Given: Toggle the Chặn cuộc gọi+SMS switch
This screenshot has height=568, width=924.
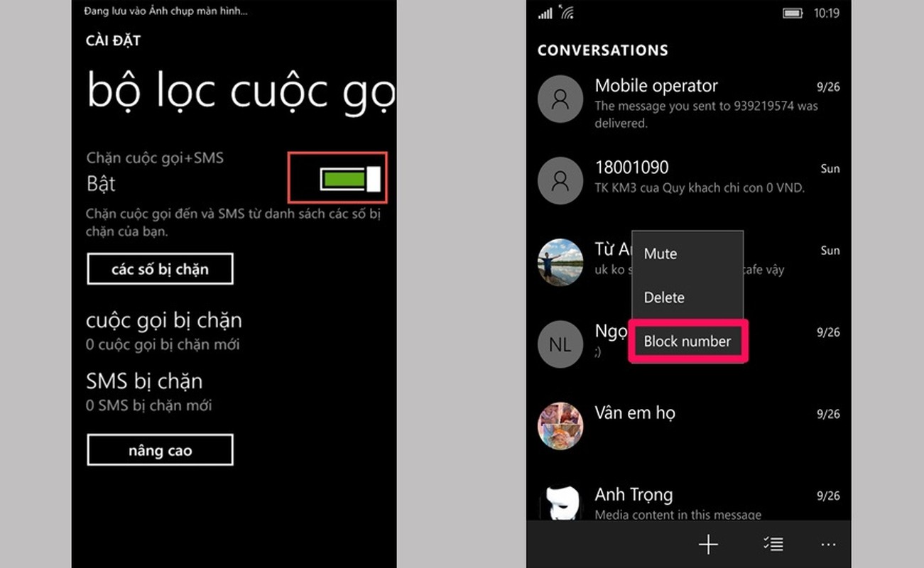Looking at the screenshot, I should [x=350, y=178].
